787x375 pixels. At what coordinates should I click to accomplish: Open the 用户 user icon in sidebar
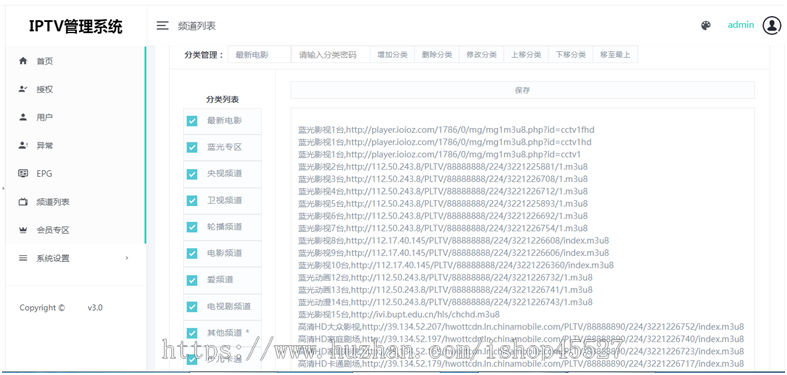pos(23,117)
